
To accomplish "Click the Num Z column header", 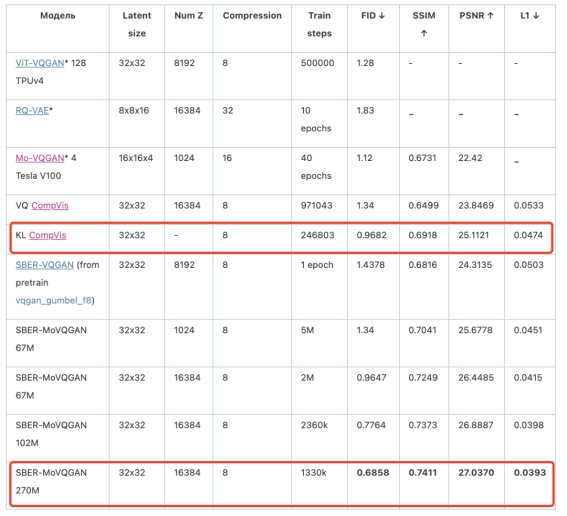I will [188, 16].
